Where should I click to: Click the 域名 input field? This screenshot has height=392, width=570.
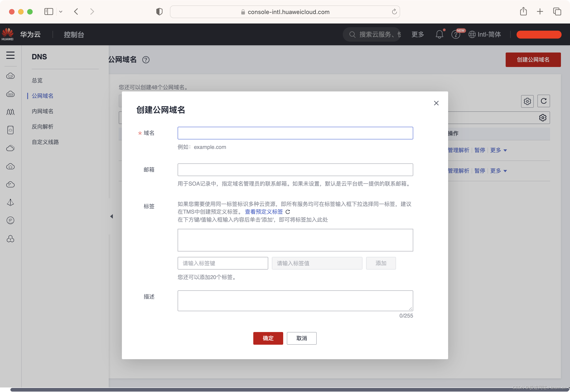(x=295, y=133)
